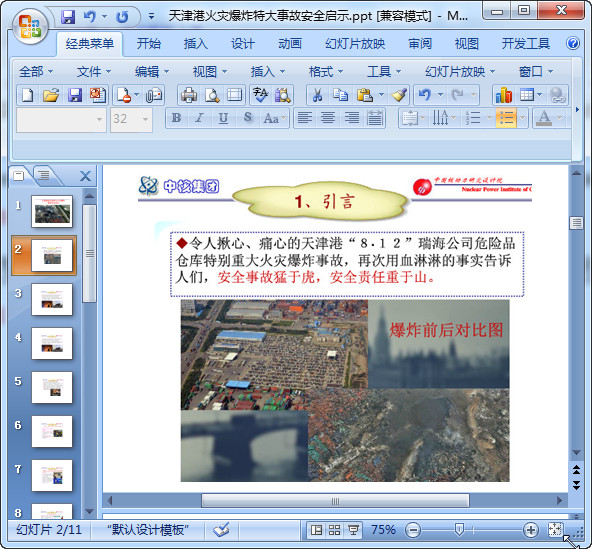Viewport: 592px width, 549px height.
Task: Go to previous slide arrow
Action: 576,470
